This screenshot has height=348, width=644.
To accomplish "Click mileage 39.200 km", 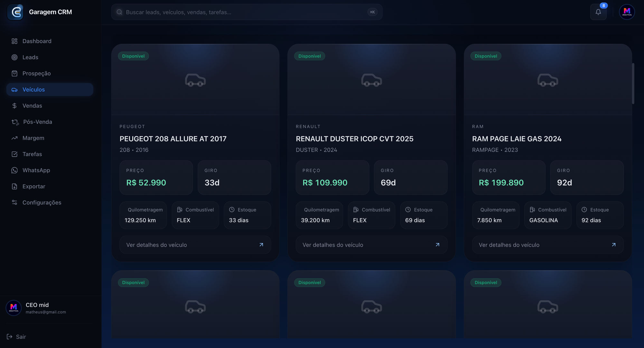I will (x=315, y=220).
